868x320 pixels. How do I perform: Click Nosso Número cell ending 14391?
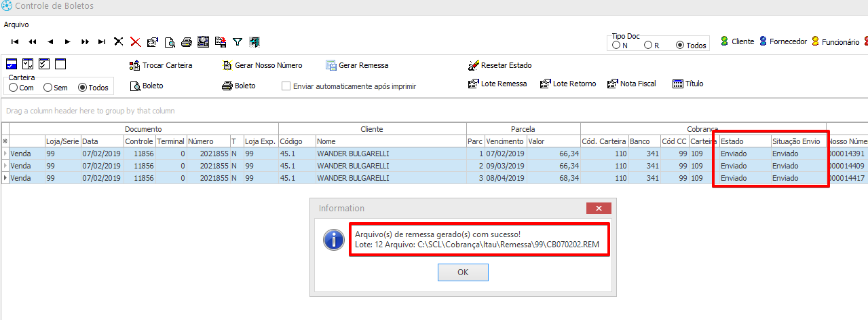(x=847, y=154)
